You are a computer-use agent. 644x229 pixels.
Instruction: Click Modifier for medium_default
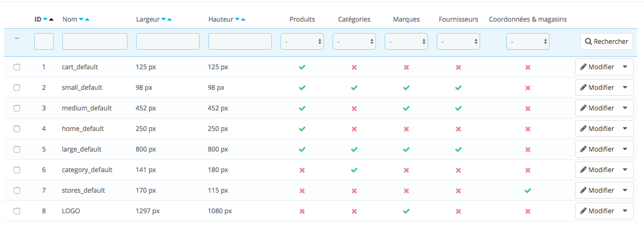pos(597,108)
